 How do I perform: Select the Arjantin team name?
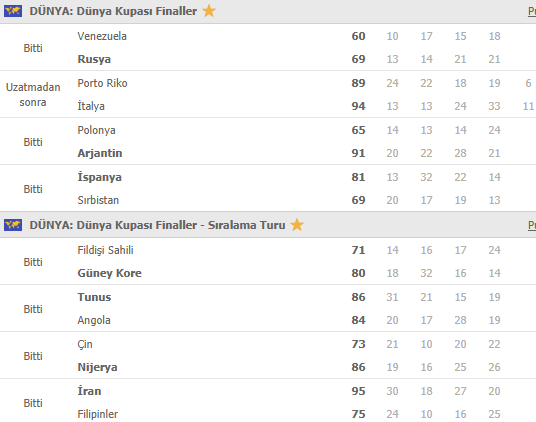(x=100, y=153)
